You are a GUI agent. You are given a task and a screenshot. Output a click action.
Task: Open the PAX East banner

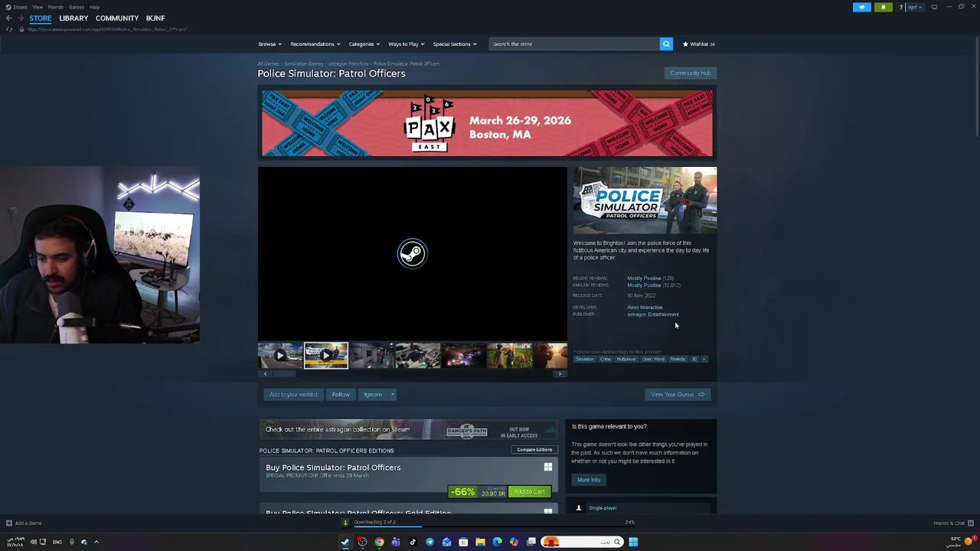click(x=487, y=123)
